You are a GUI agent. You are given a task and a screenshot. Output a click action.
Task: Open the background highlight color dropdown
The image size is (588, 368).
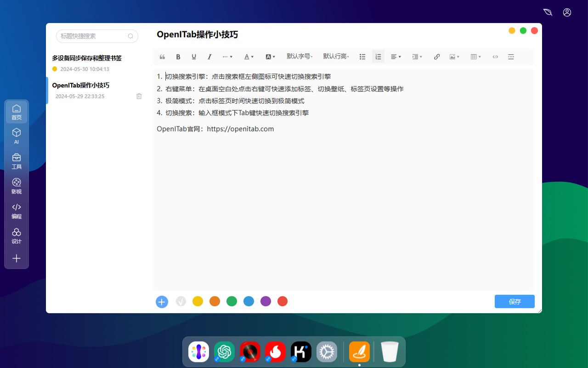pyautogui.click(x=271, y=57)
